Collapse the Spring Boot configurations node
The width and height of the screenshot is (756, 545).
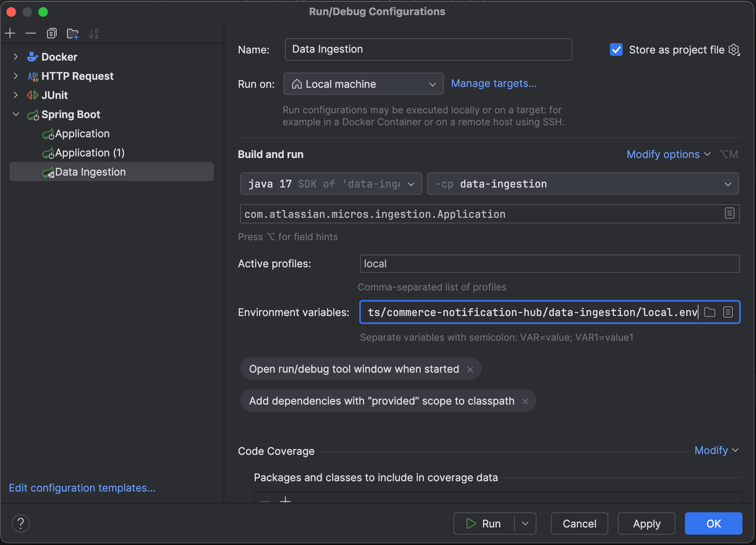(16, 114)
